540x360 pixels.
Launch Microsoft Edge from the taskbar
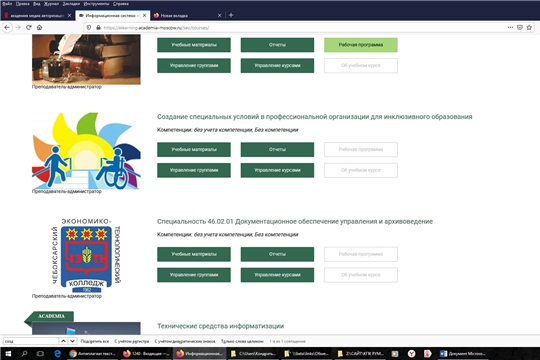pos(58,353)
